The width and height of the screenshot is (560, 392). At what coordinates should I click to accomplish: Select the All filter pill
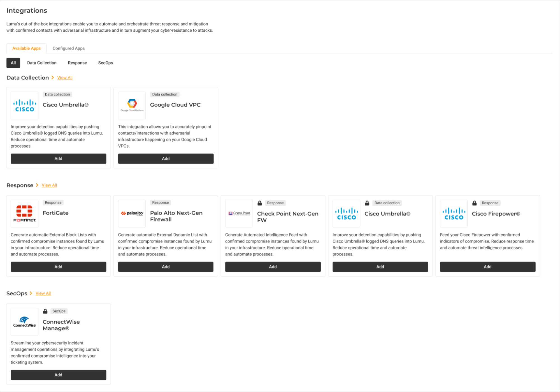[x=13, y=63]
